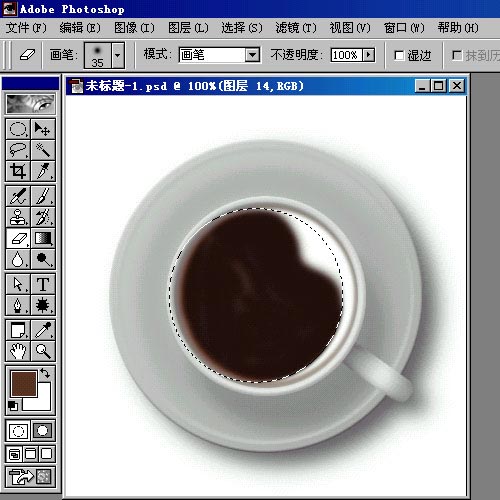Click the 100% opacity input field
This screenshot has height=500, width=500.
tap(347, 55)
